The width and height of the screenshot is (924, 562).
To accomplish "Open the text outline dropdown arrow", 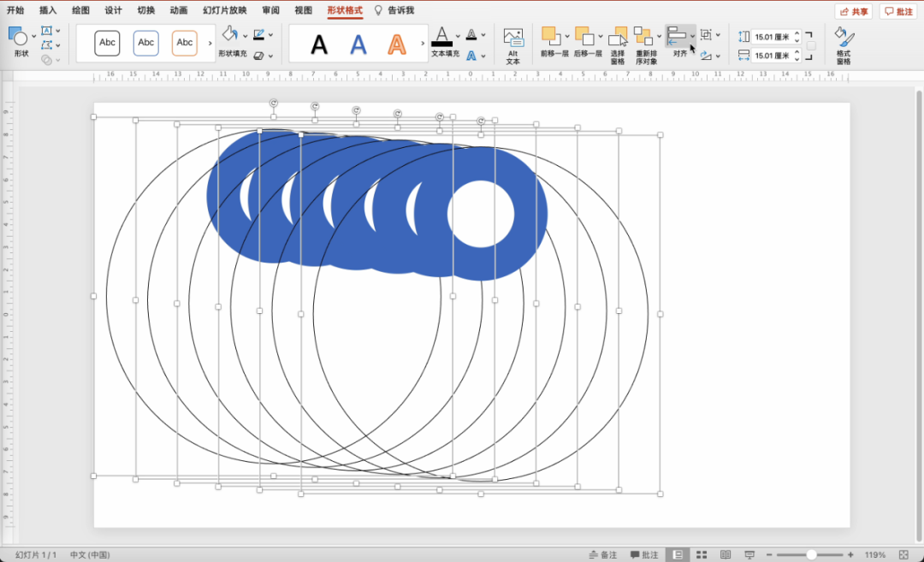I will [x=483, y=35].
